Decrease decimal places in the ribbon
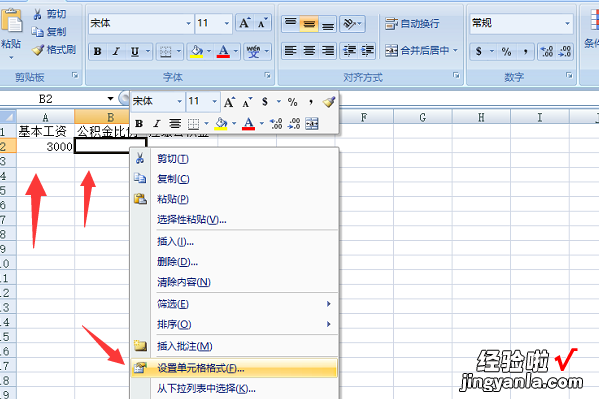 coord(565,52)
